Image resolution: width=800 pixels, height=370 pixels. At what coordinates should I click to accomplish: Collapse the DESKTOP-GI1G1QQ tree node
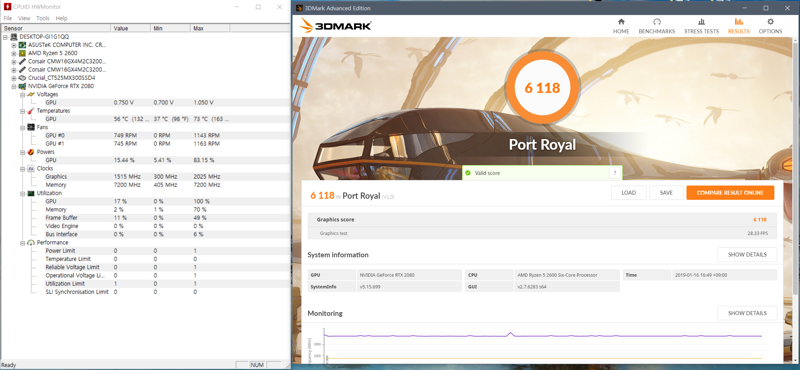tap(6, 37)
